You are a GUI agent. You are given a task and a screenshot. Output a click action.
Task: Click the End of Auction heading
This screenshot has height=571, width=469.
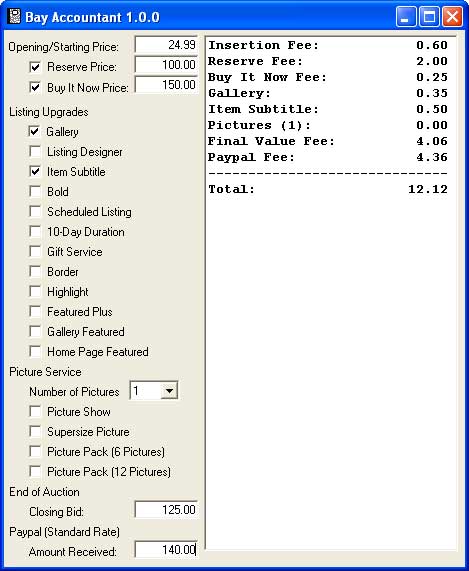click(x=44, y=492)
